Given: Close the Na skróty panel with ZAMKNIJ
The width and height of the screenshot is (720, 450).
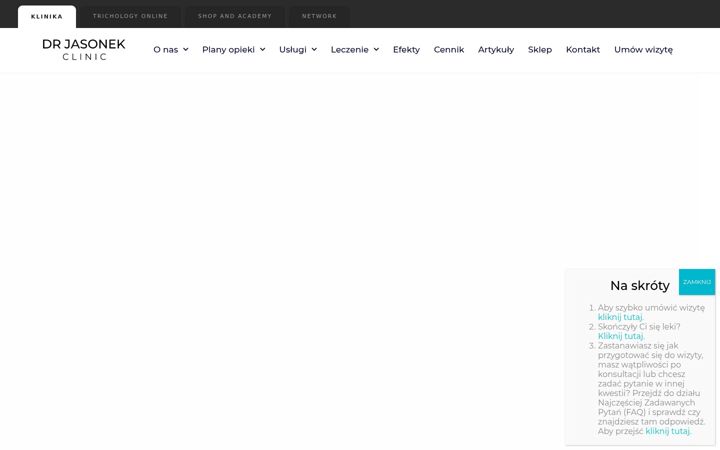Looking at the screenshot, I should coord(697,282).
